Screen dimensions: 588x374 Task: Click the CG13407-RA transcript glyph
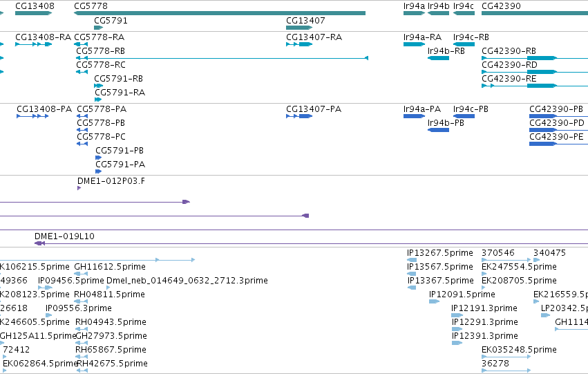coord(299,44)
